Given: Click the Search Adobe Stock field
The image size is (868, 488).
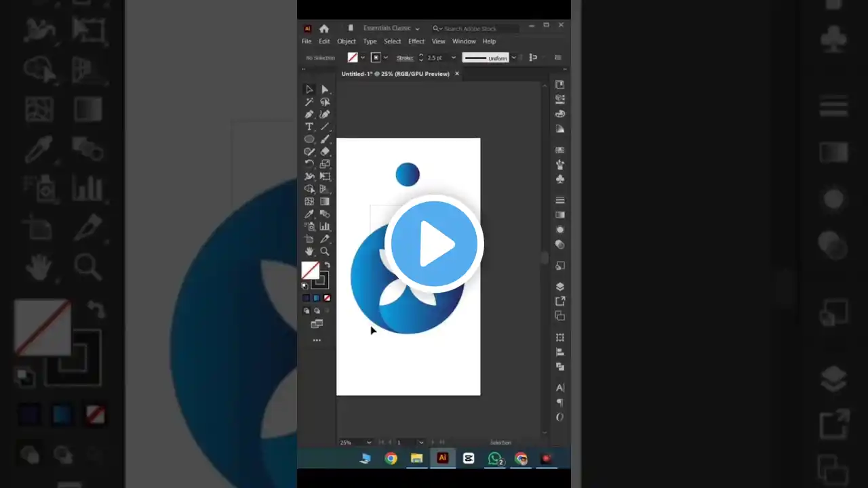Looking at the screenshot, I should click(477, 28).
